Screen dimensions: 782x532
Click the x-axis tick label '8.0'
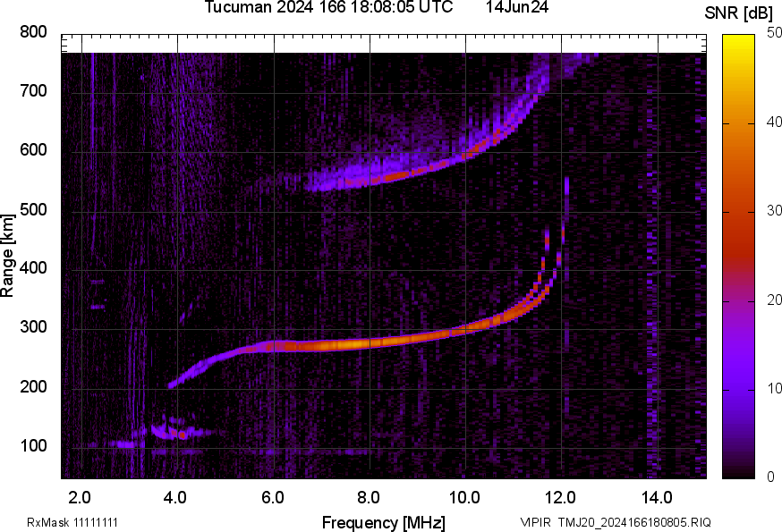tap(368, 498)
